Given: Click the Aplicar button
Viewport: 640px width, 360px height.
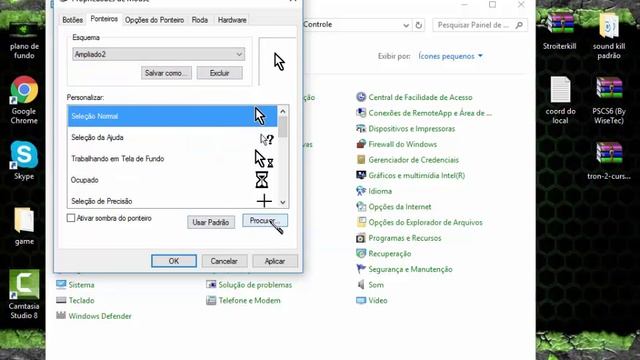Looking at the screenshot, I should [x=275, y=261].
